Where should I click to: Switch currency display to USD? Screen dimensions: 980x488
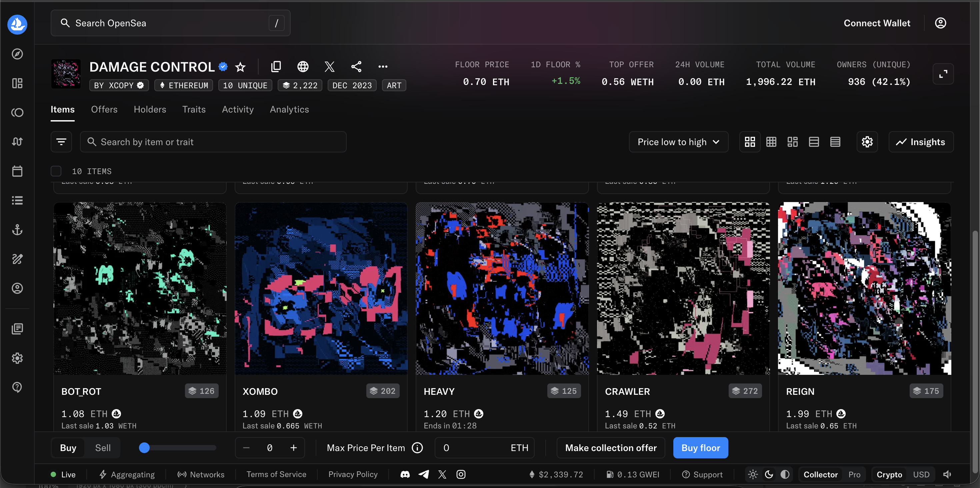tap(921, 474)
